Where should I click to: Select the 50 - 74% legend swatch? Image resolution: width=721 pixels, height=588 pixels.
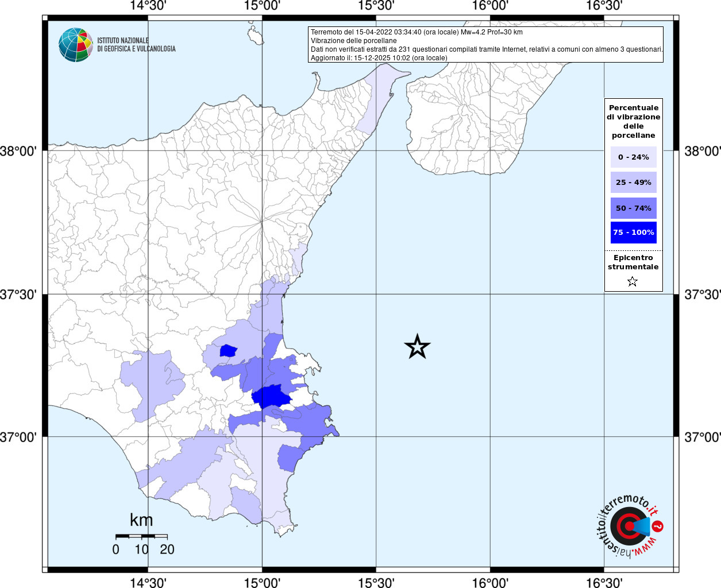click(x=634, y=208)
